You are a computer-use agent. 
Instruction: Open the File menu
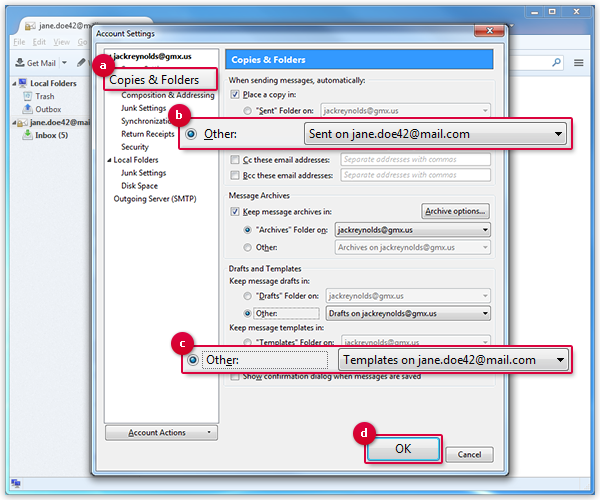[x=19, y=42]
